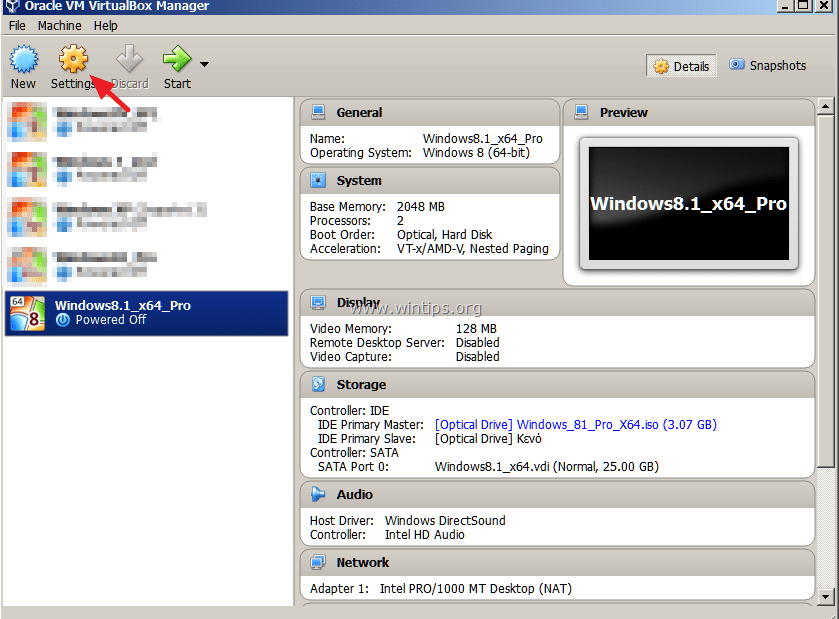The width and height of the screenshot is (839, 619).
Task: Click the Processors count value 2
Action: (400, 220)
